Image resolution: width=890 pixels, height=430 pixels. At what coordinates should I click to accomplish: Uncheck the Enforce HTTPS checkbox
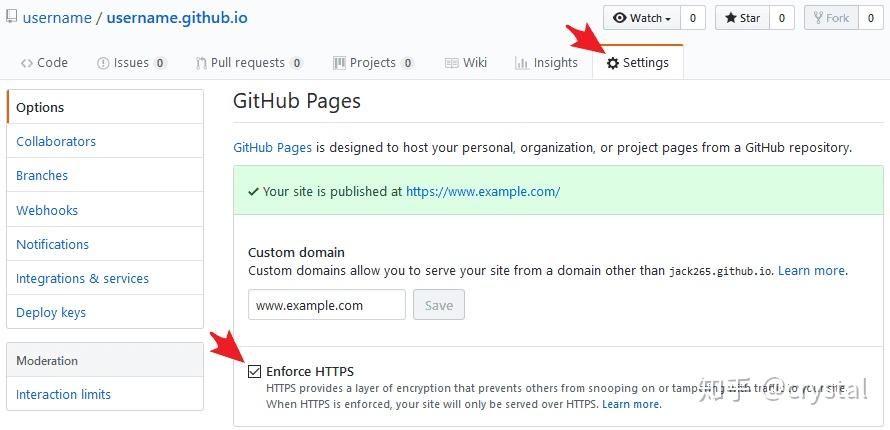click(255, 372)
